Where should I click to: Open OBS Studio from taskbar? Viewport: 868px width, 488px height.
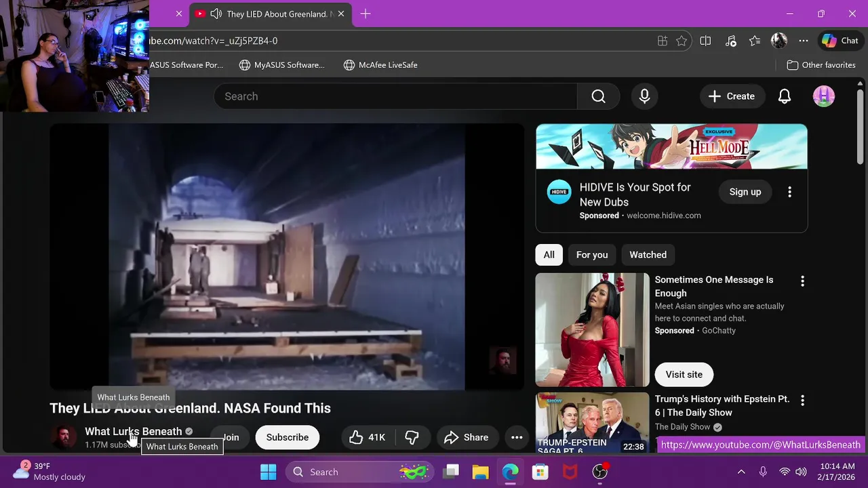599,472
